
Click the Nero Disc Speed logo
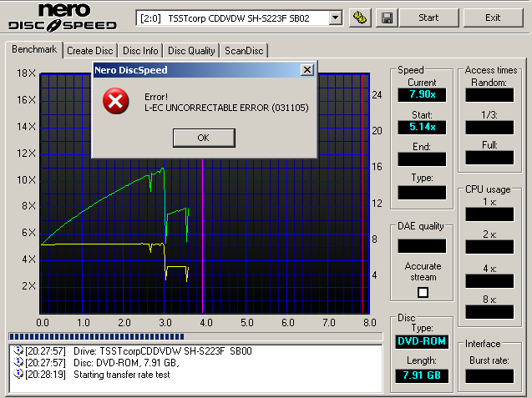(63, 18)
